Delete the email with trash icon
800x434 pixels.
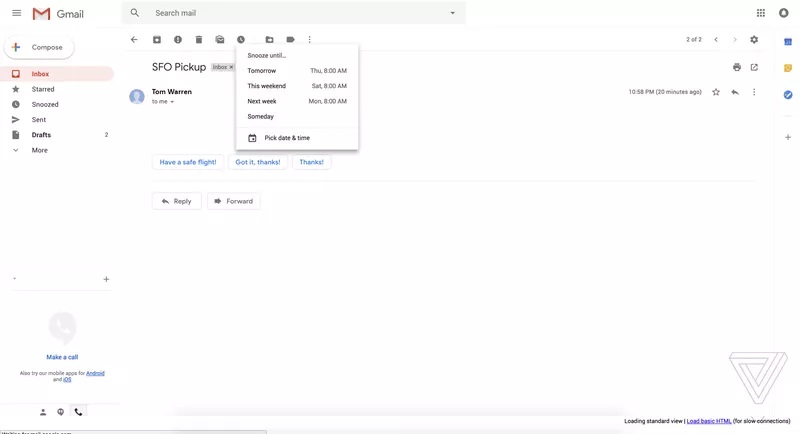[199, 40]
